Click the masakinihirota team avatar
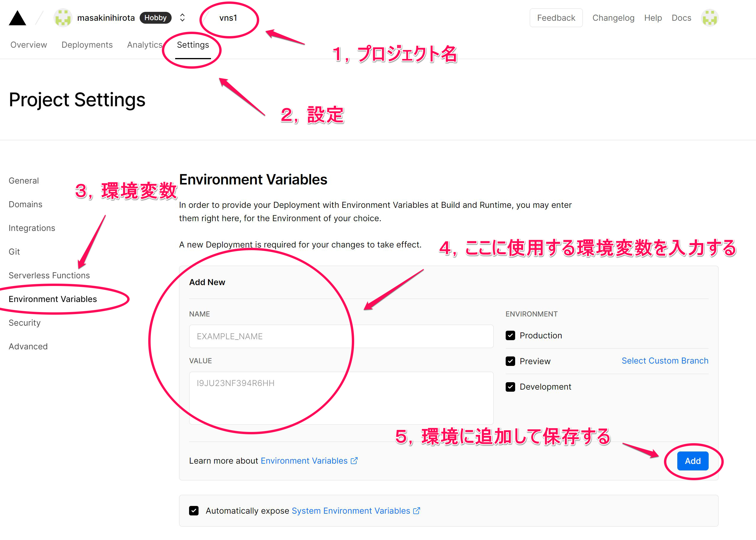 (x=63, y=18)
